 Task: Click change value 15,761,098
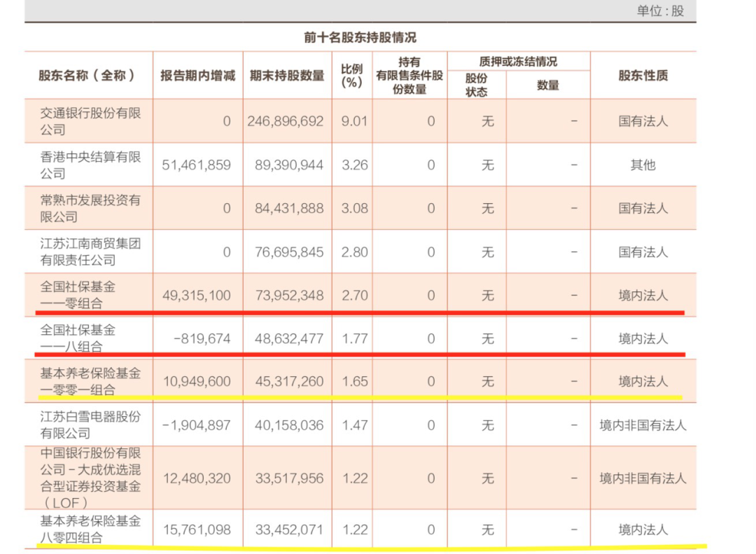197,530
